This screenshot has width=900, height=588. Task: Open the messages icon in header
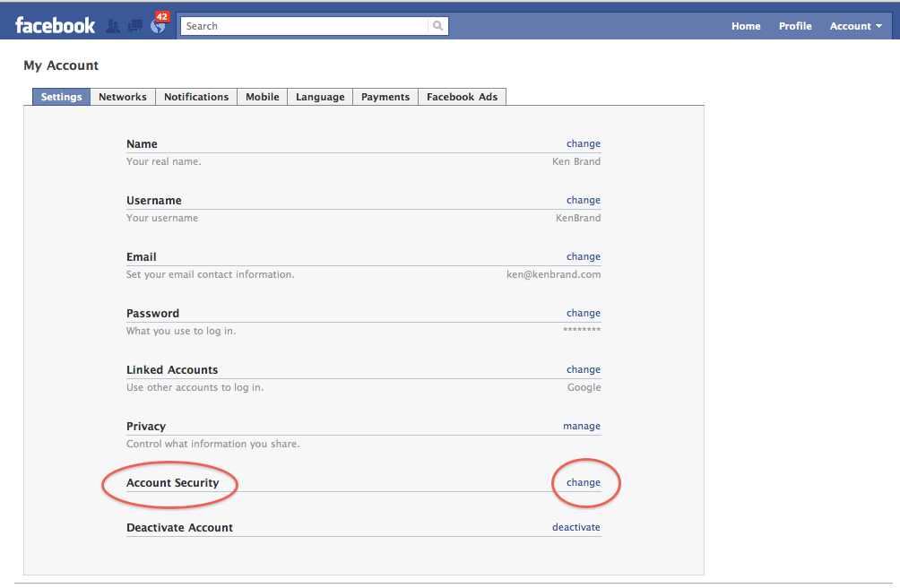135,26
